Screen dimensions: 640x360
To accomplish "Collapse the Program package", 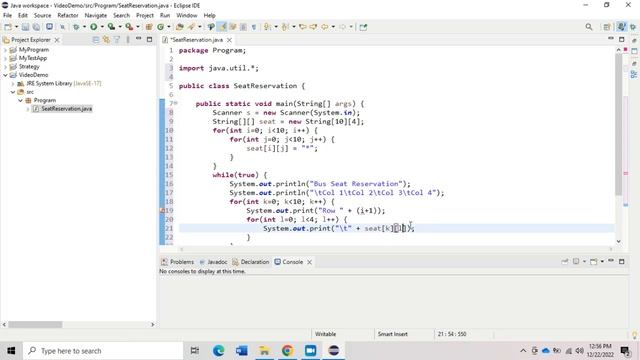I will (20, 100).
